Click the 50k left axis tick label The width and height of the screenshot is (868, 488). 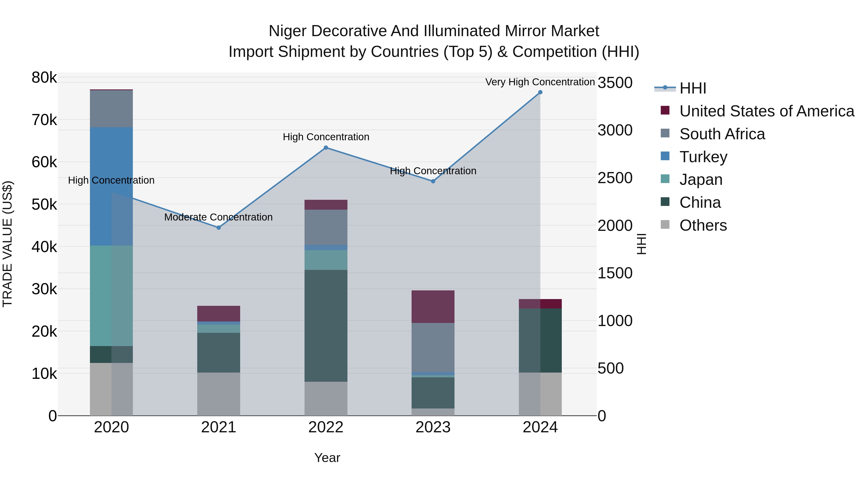point(44,204)
